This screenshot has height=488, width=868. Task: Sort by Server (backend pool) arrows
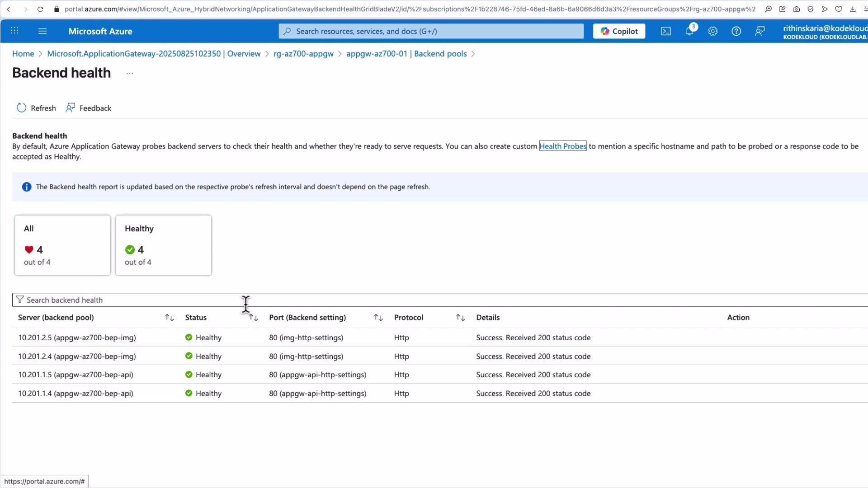[170, 318]
